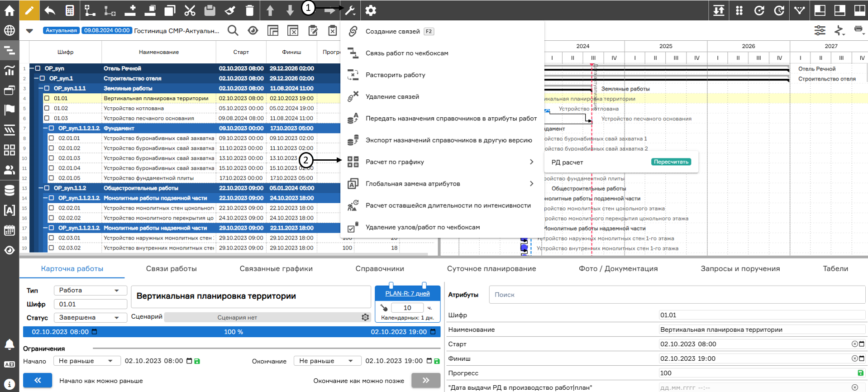Collapse the OP_syn.1.1.1 Земляные работы node
Image resolution: width=868 pixels, height=392 pixels.
(x=41, y=88)
